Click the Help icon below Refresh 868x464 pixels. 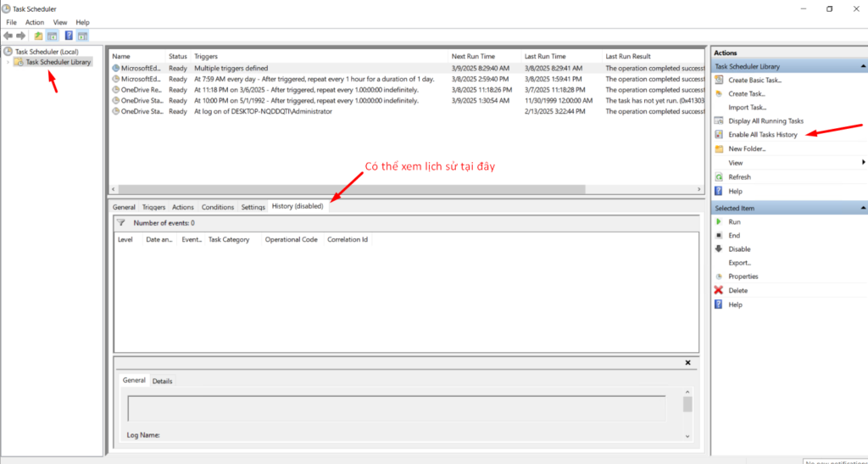click(719, 191)
